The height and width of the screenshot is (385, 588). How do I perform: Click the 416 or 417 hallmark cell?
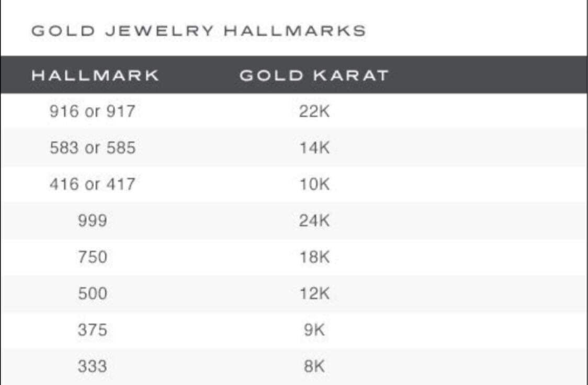[x=92, y=184]
